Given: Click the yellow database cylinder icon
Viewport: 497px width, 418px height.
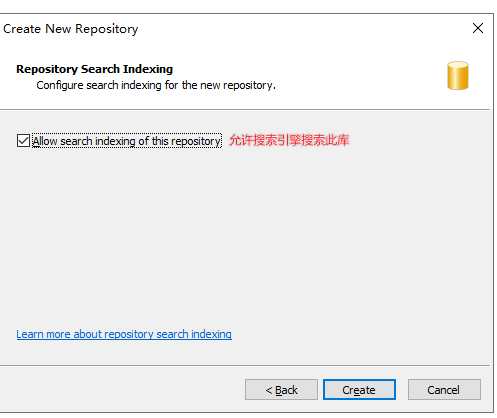Looking at the screenshot, I should point(458,76).
